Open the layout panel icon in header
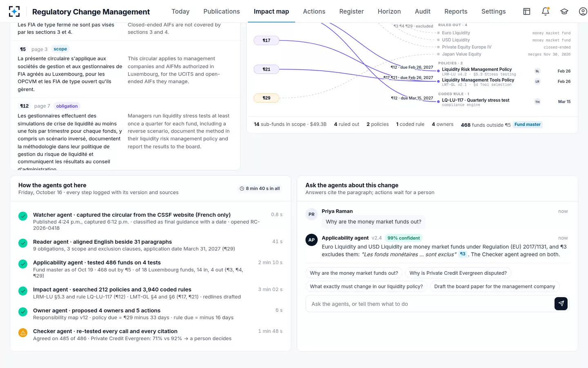 pyautogui.click(x=527, y=11)
